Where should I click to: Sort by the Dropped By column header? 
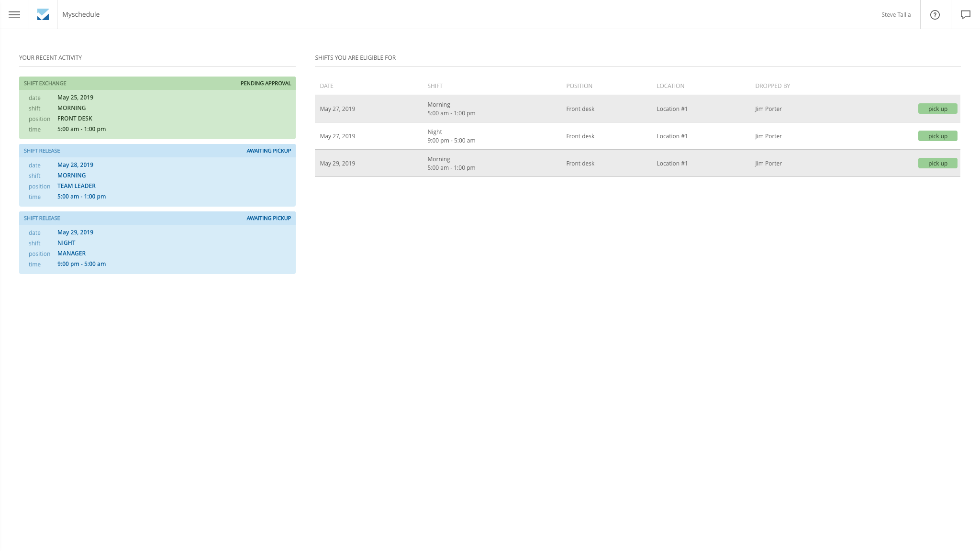click(772, 86)
